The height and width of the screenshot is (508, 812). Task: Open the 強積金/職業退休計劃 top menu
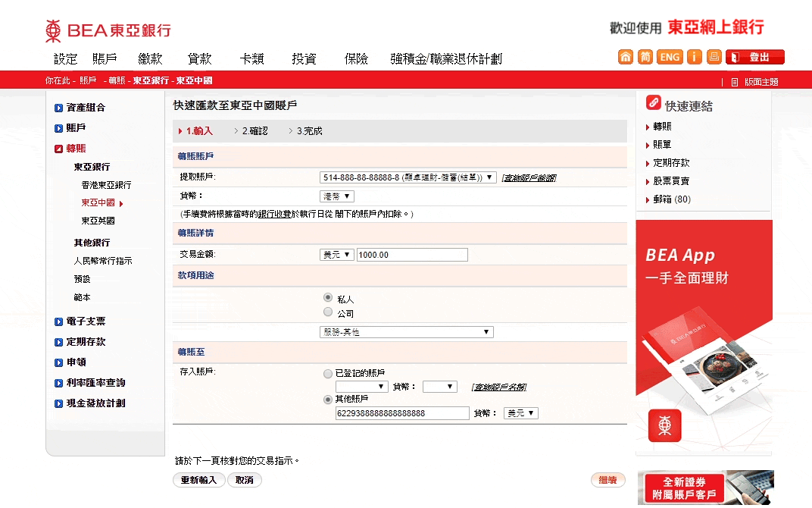tap(446, 59)
